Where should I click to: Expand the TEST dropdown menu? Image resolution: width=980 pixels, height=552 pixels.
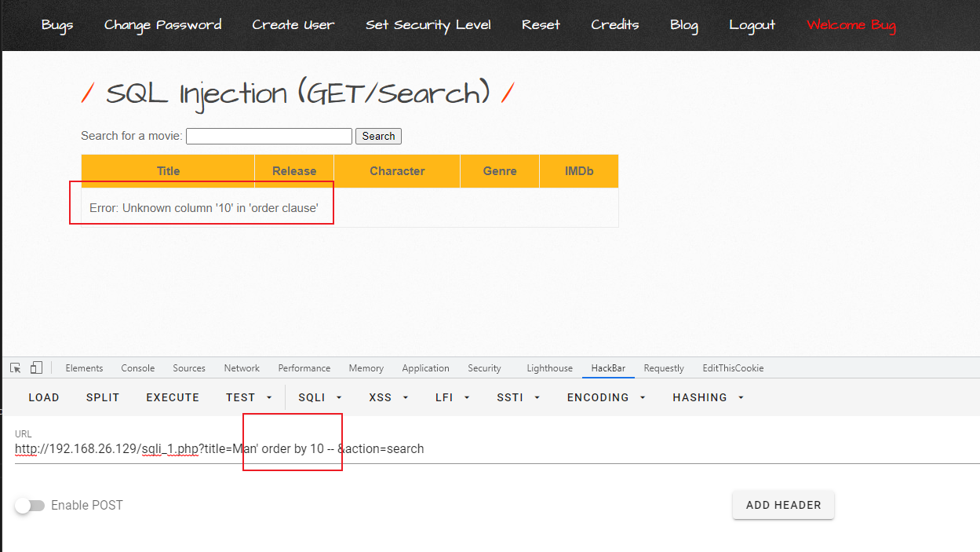pyautogui.click(x=249, y=397)
